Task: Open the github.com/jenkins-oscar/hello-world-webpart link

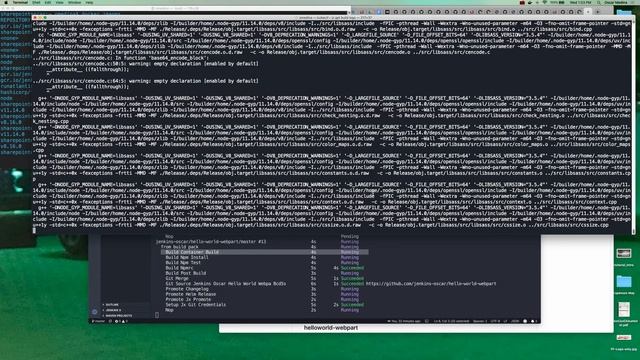Action: pyautogui.click(x=431, y=284)
